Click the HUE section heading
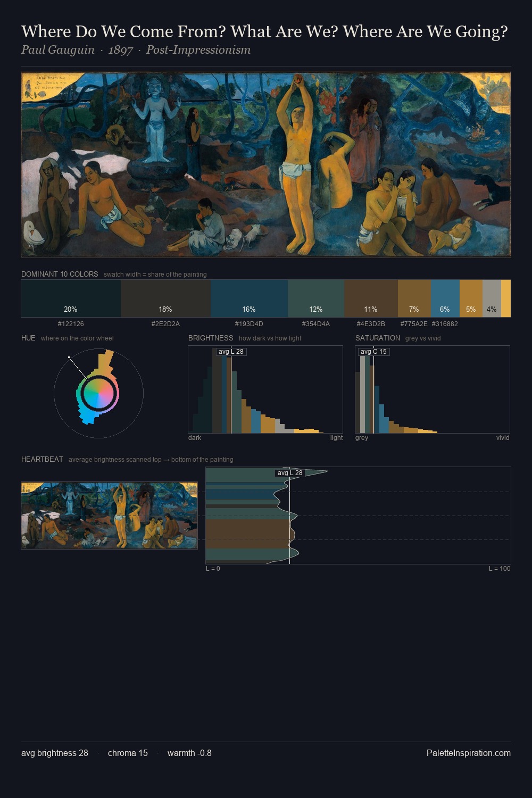The width and height of the screenshot is (532, 798). pyautogui.click(x=28, y=338)
